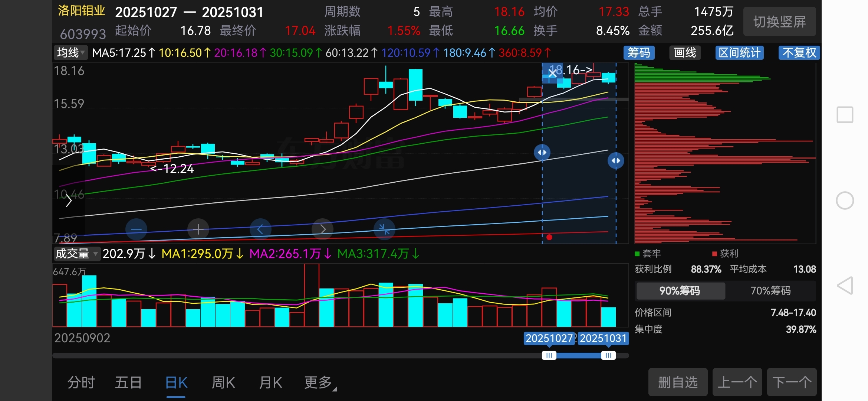Toggle 区间统计 interval statistics mode
The width and height of the screenshot is (868, 401).
pos(739,53)
